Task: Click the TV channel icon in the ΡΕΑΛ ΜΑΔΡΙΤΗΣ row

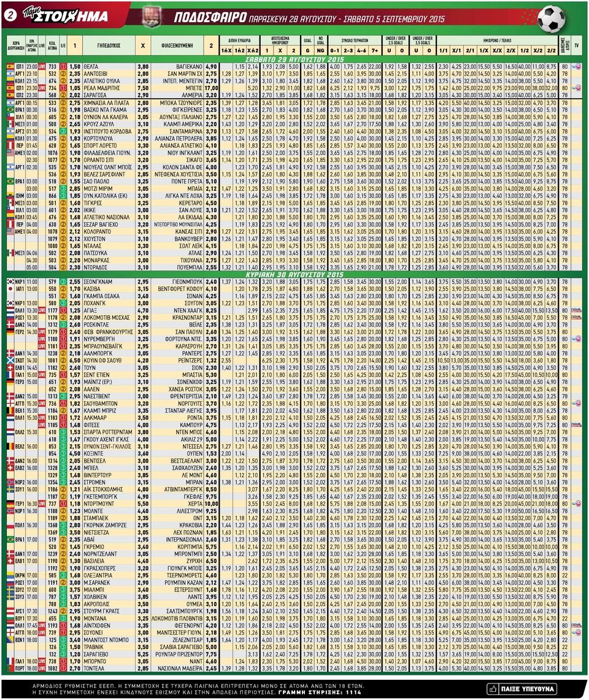Action: pyautogui.click(x=577, y=88)
